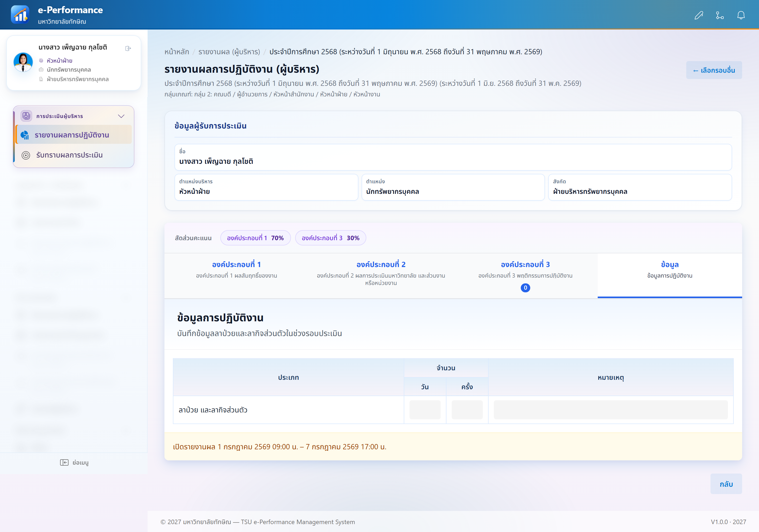759x532 pixels.
Task: Click the รายงานผลการปฏิบัติงาน pie chart icon
Action: [25, 135]
